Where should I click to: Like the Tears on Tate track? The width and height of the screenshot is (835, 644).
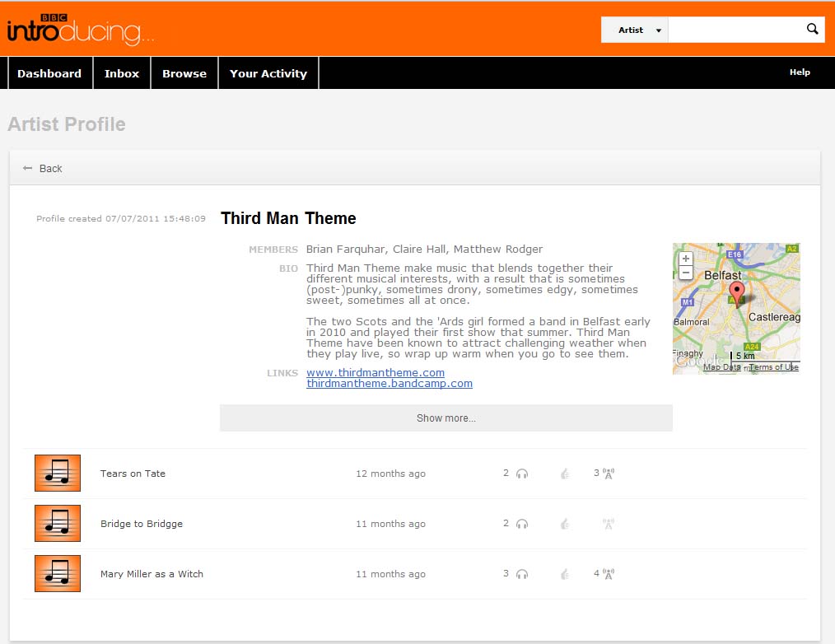click(564, 474)
